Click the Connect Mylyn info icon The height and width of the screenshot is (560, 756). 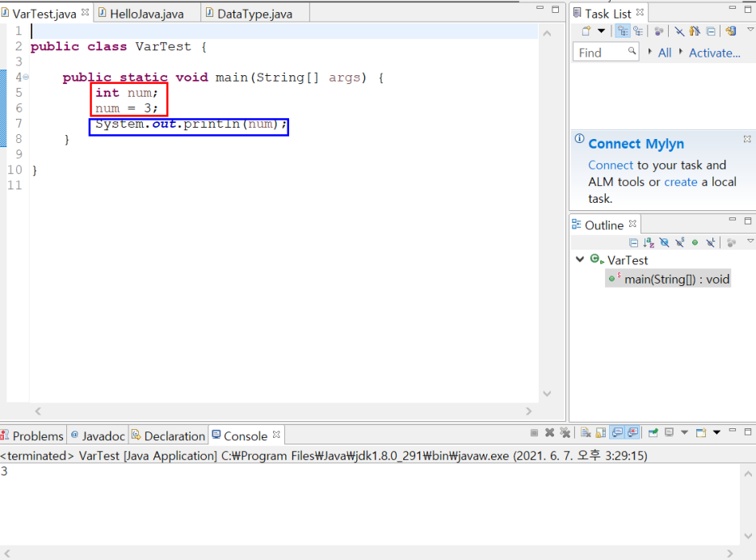580,138
